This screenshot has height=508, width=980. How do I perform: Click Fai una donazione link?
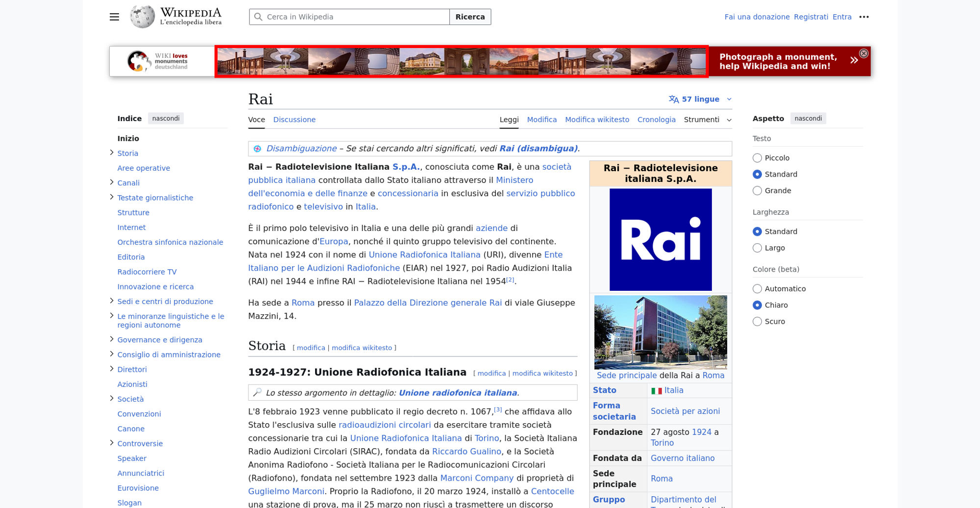[757, 17]
